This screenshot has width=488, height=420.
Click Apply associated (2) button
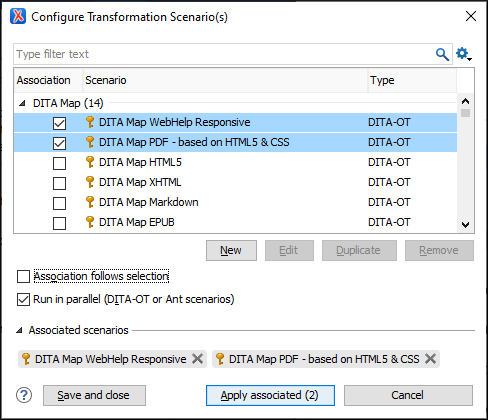[x=270, y=395]
